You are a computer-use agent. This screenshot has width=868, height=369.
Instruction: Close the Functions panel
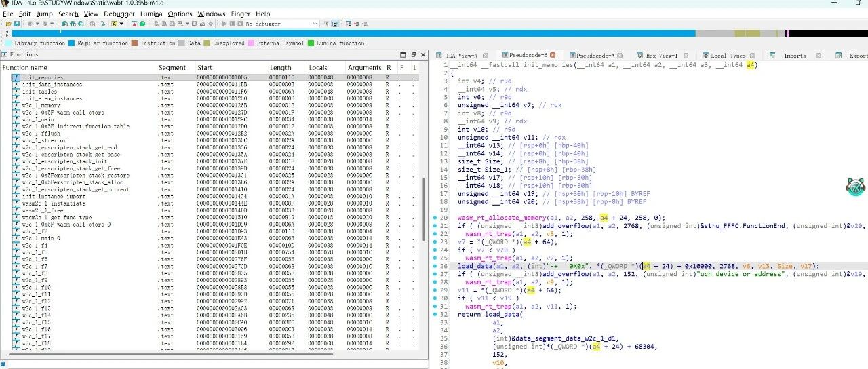[x=422, y=54]
